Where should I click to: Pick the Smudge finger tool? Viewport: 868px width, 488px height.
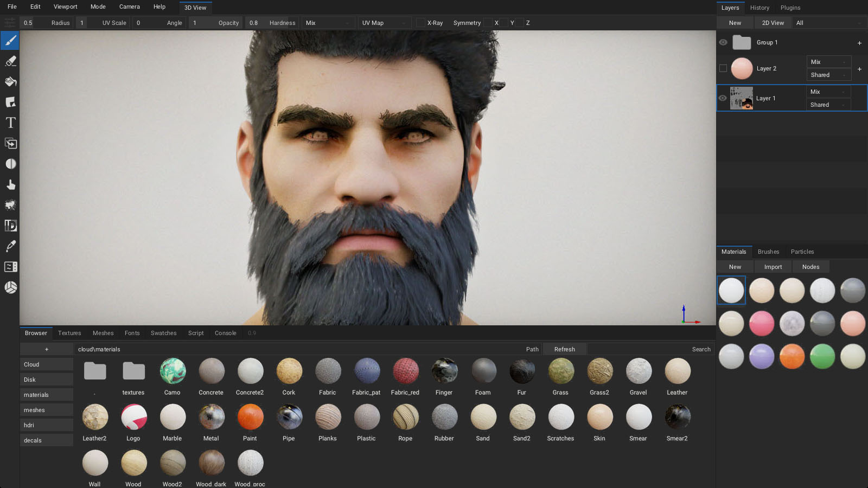10,185
